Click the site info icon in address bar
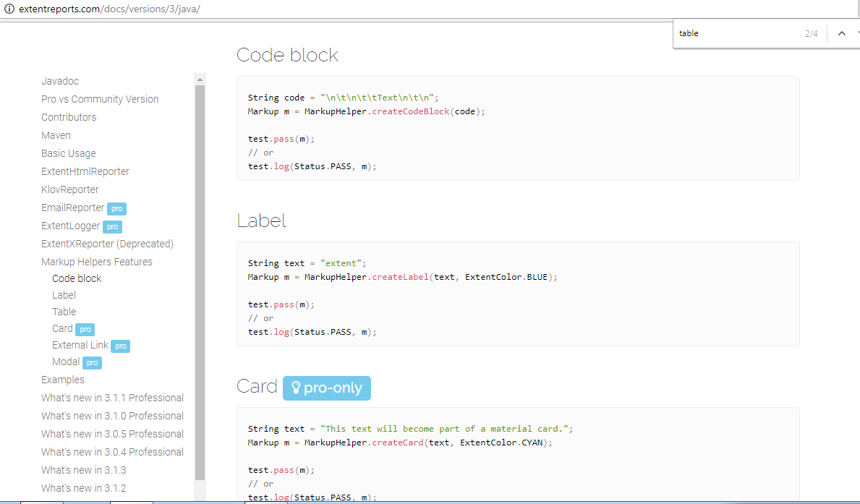Screen dimensions: 860x504 [x=9, y=9]
